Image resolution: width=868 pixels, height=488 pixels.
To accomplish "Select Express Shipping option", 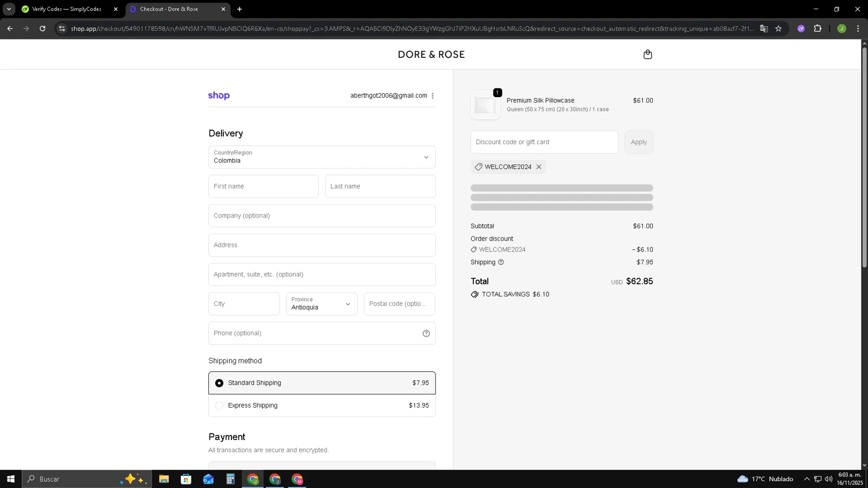I will [322, 405].
